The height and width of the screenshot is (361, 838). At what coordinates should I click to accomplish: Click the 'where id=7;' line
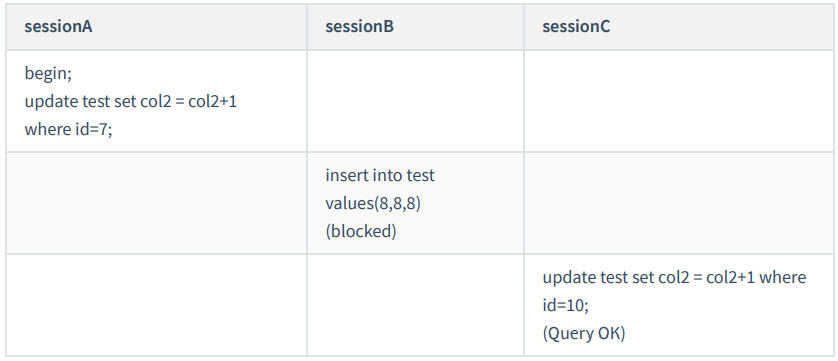pyautogui.click(x=68, y=129)
